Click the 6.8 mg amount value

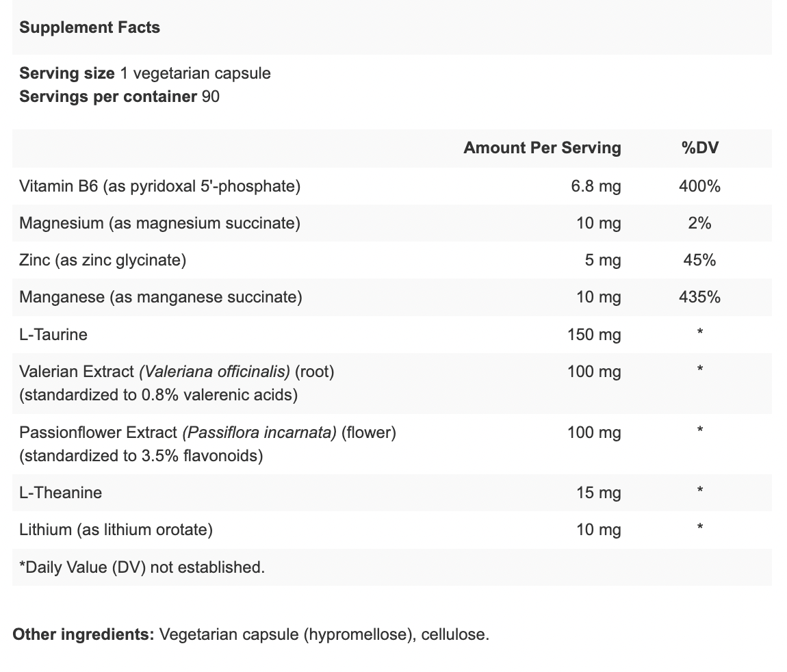(x=596, y=186)
